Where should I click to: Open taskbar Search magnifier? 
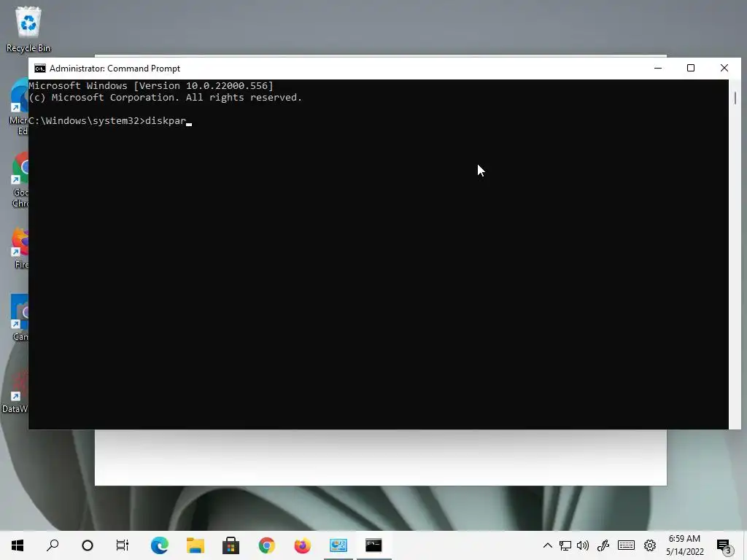pyautogui.click(x=53, y=545)
